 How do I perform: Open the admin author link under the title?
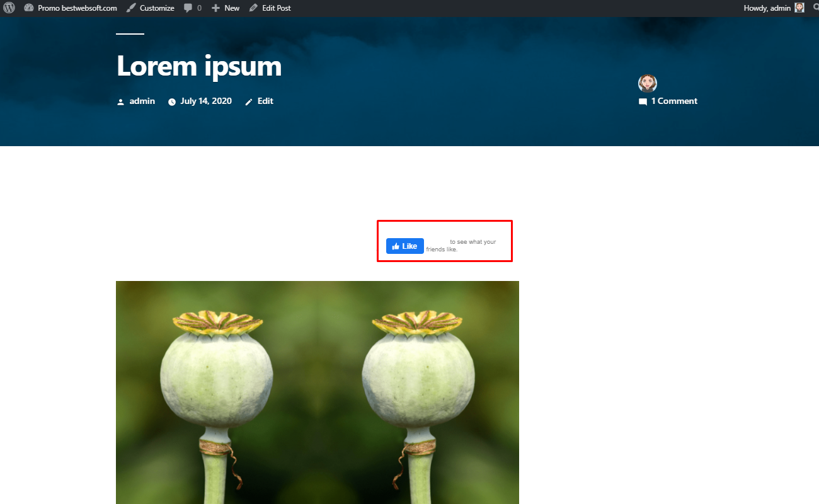142,101
